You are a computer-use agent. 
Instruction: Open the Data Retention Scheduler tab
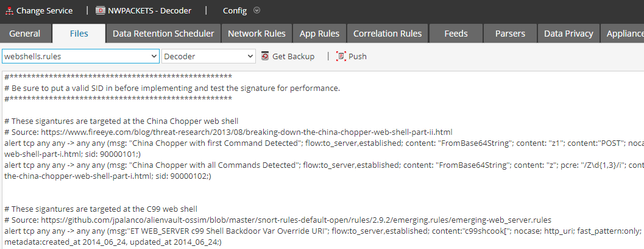[x=163, y=34]
